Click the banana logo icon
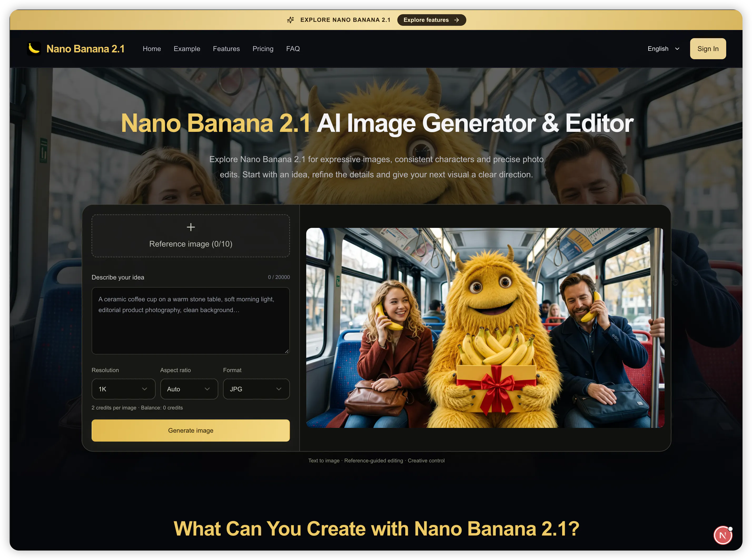 coord(34,48)
